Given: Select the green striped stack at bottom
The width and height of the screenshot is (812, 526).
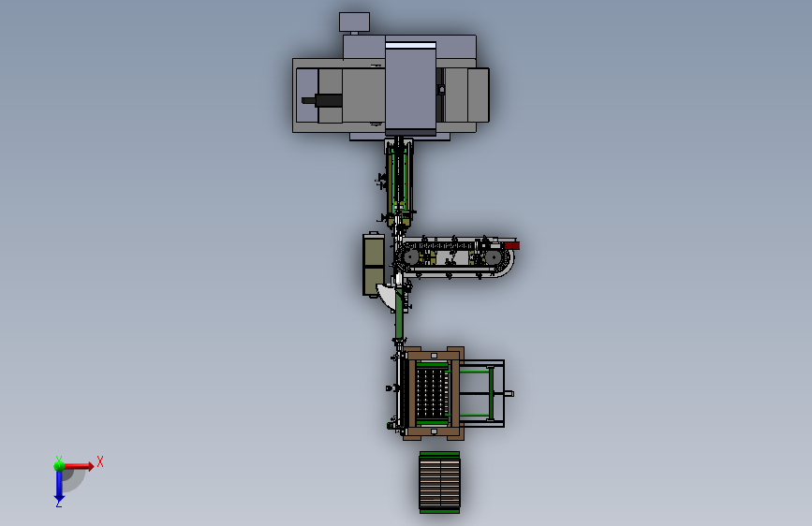Looking at the screenshot, I should click(x=439, y=483).
